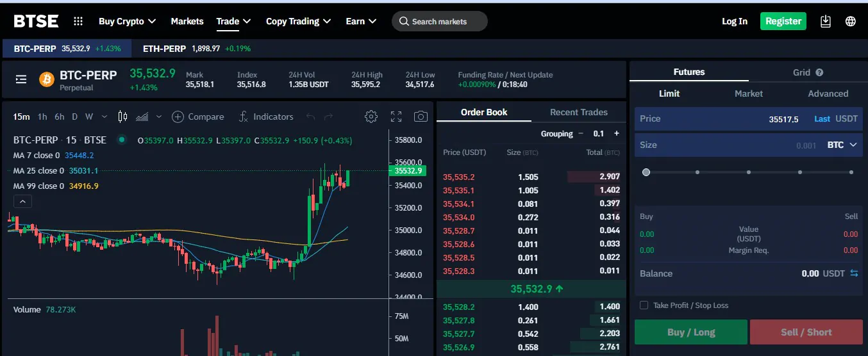Click the middle stop on the size slider
Screen dimensions: 868x356
(749, 172)
